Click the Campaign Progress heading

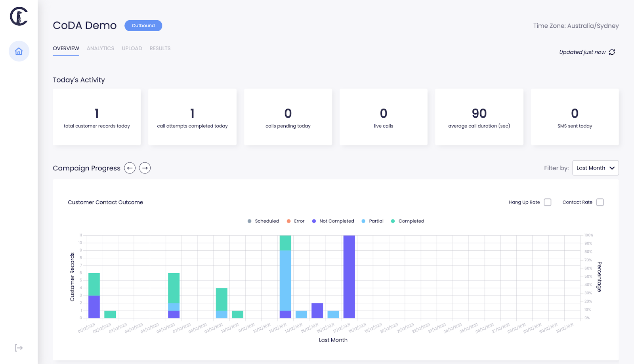pyautogui.click(x=86, y=168)
